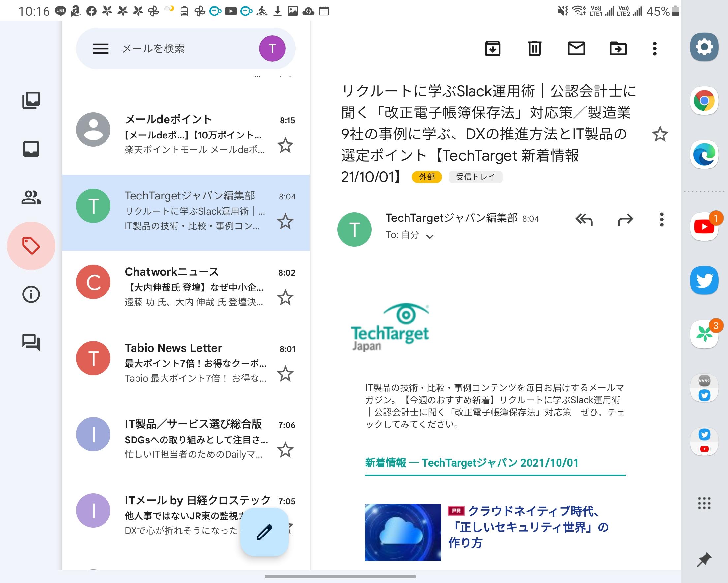Compose a new email with pencil button
Viewport: 728px width, 583px height.
264,532
